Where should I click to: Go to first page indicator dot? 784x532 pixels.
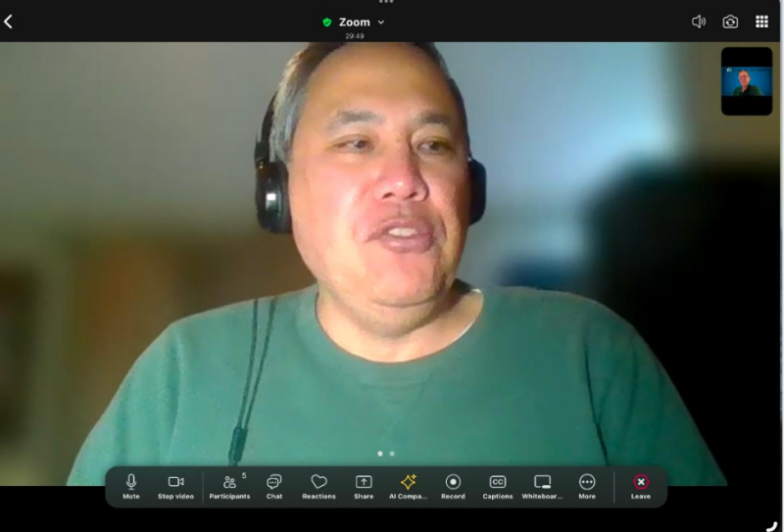pyautogui.click(x=380, y=454)
